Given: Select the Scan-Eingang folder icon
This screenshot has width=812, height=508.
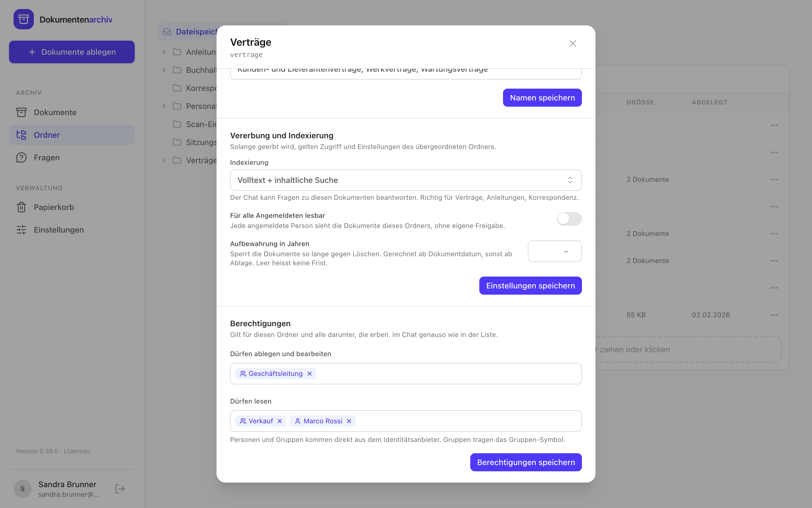Looking at the screenshot, I should (177, 124).
